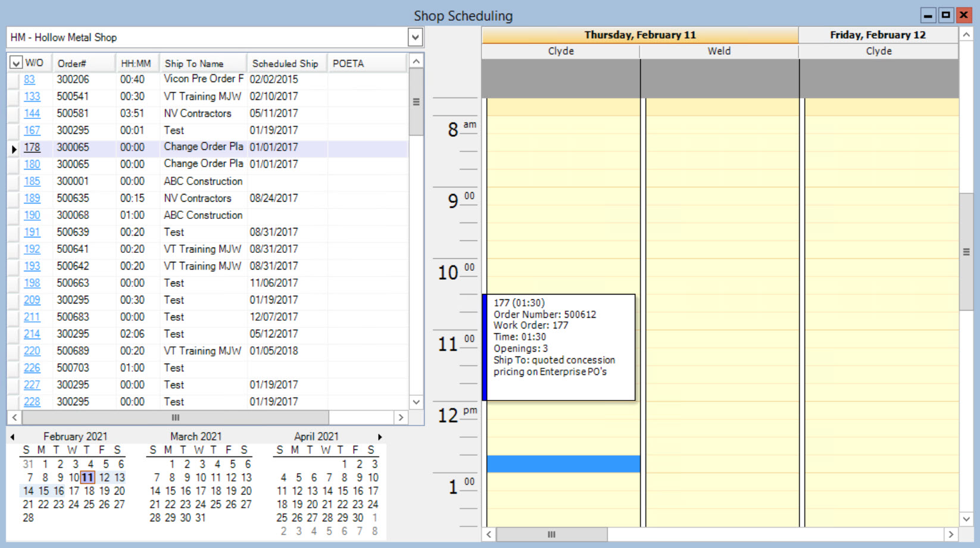Click the HM - Hollow Metal Shop combo box
Screen dimensions: 980x548
tap(215, 37)
